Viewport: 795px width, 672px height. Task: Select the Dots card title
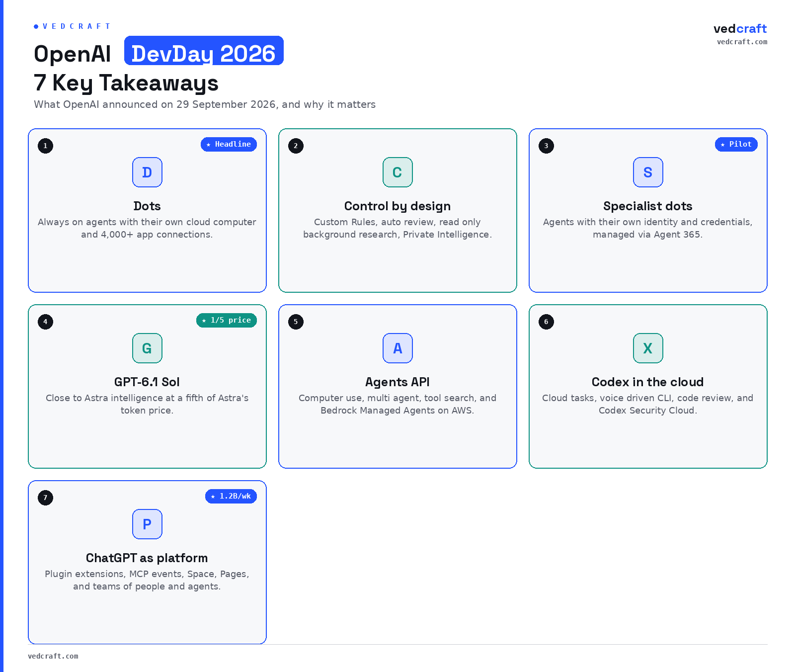pos(147,206)
